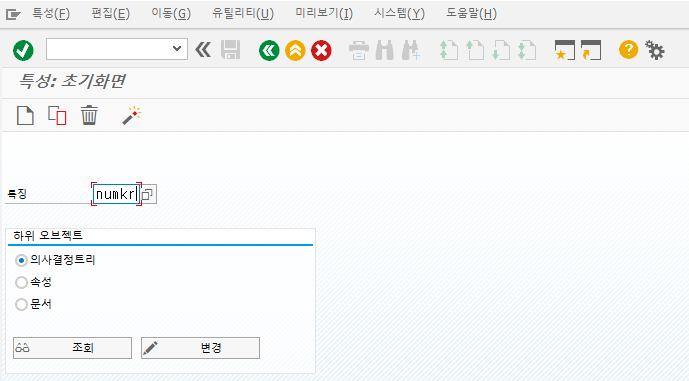Click the magic wand icon
Viewport: 689px width, 381px height.
tap(131, 116)
